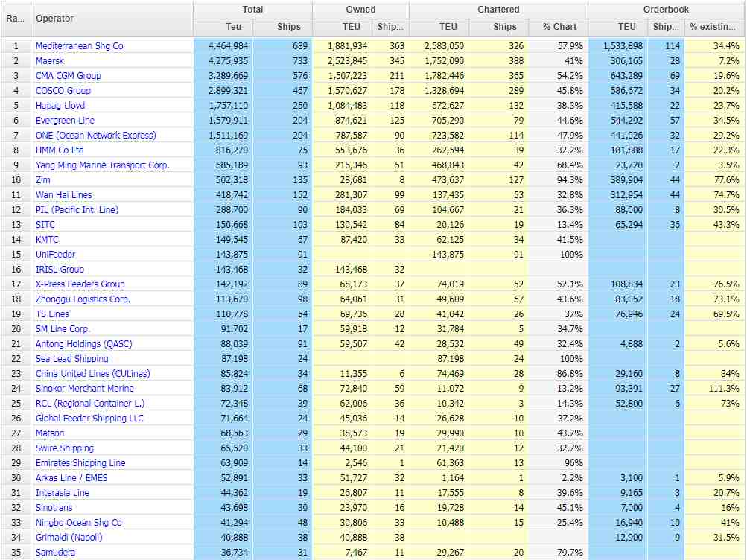Open the KMTC operator link
Image resolution: width=747 pixels, height=560 pixels.
click(47, 239)
